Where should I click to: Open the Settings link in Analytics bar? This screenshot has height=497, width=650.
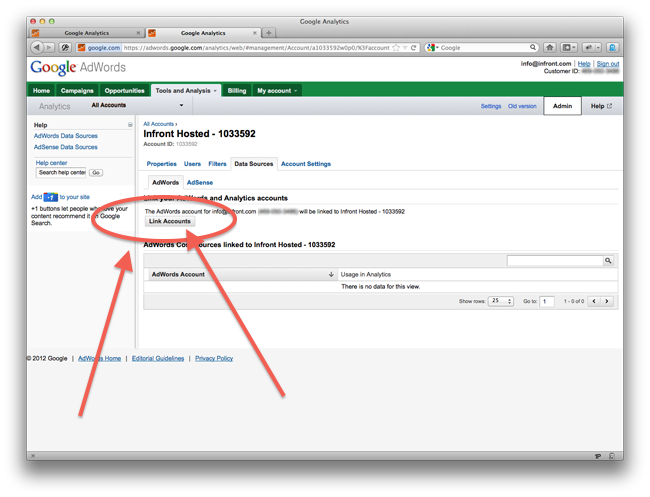pos(491,106)
